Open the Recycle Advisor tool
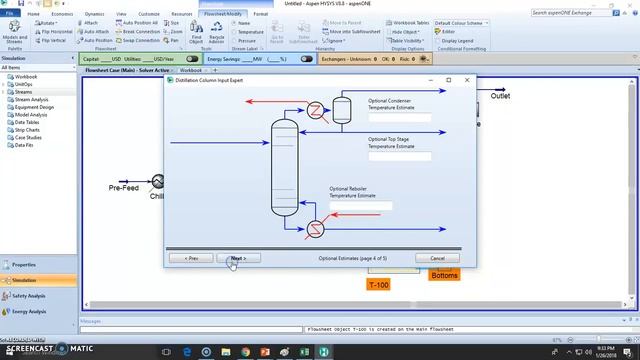This screenshot has height=360, width=640. click(216, 33)
